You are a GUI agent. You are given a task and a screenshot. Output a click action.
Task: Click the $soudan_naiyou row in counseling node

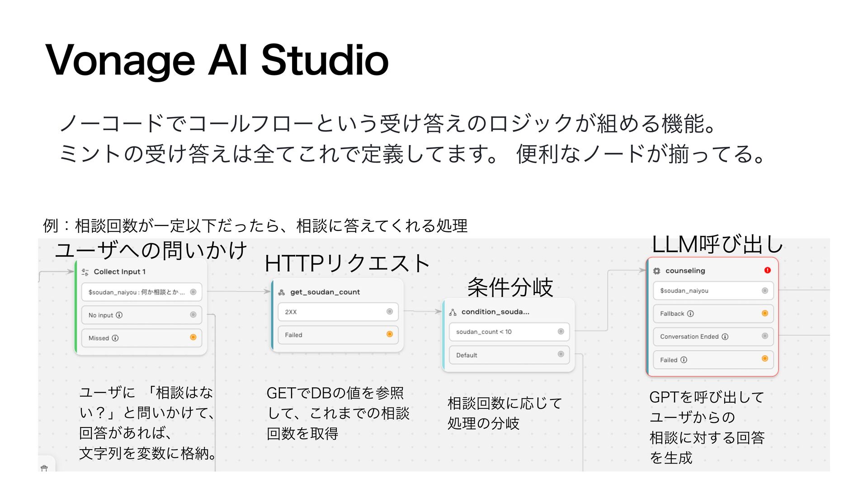coord(713,291)
